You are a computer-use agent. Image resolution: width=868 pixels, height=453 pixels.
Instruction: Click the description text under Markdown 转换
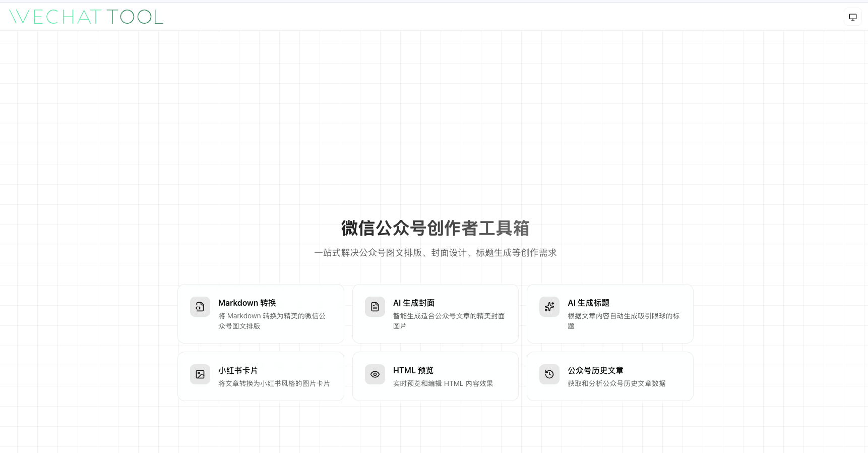tap(272, 321)
